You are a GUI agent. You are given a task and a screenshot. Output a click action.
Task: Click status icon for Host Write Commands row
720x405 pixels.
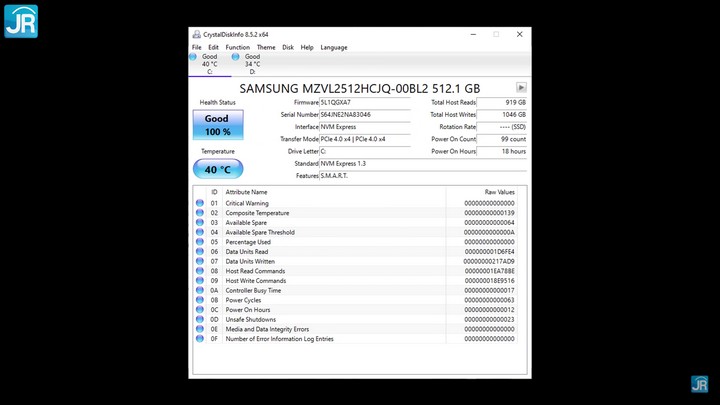tap(200, 280)
